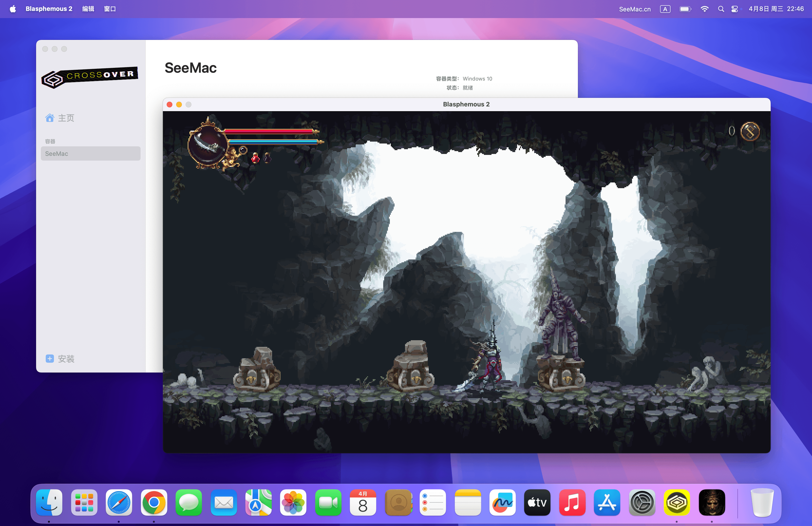Open CrossOver app in the Dock
The image size is (812, 526).
677,502
